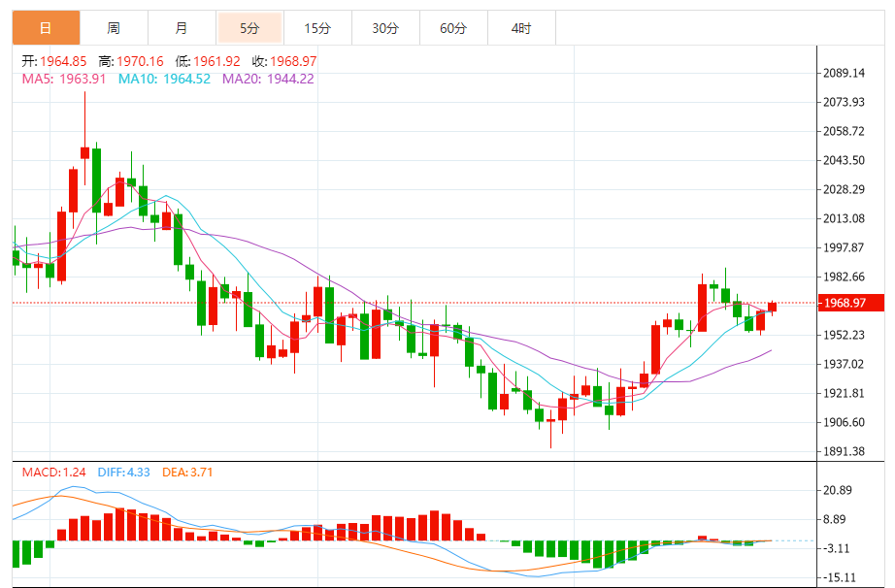Screen dimensions: 895x588
Task: Click the red current price tag 1968.97
Action: [x=851, y=303]
